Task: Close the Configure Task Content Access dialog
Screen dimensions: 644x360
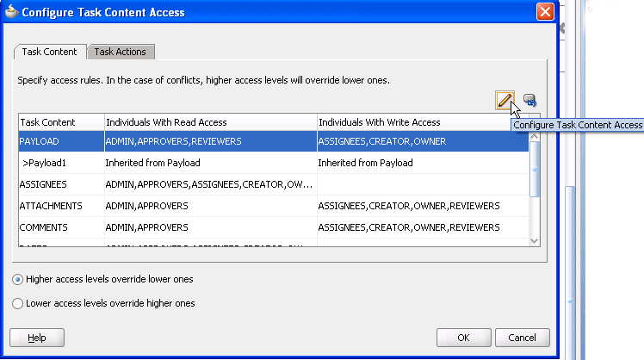Action: [545, 11]
